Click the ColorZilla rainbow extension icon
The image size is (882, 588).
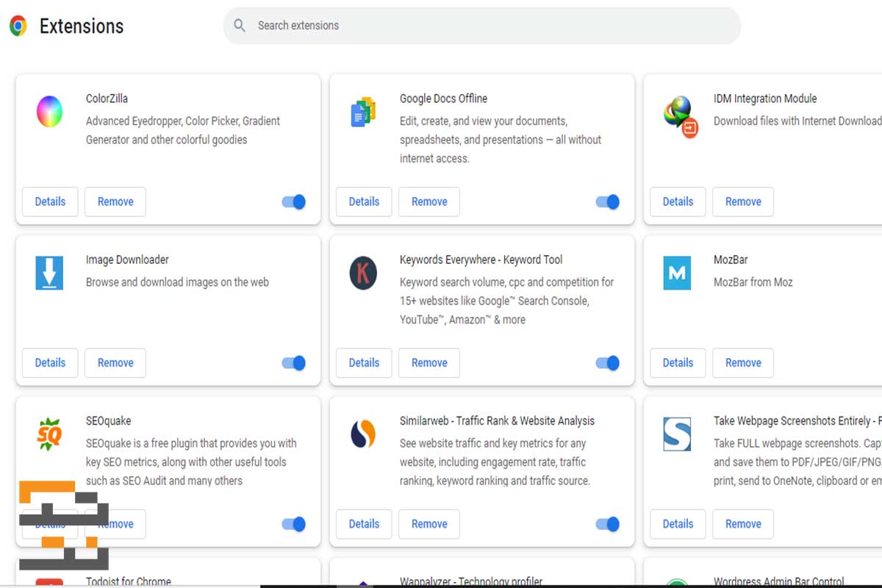point(49,112)
